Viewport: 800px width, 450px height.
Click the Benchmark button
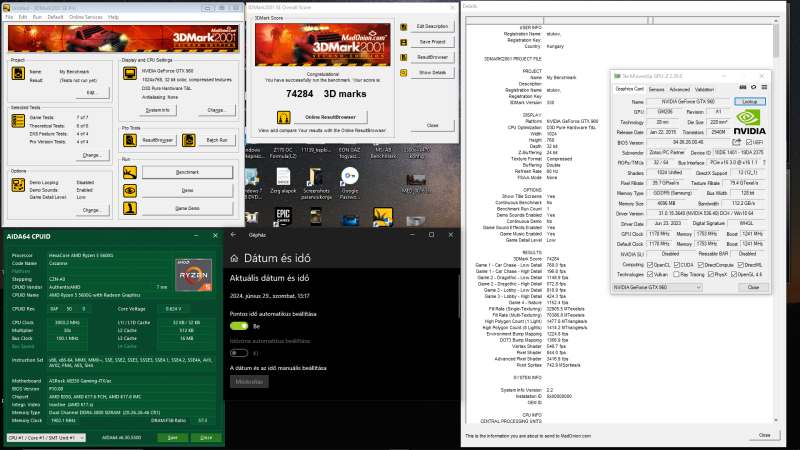[187, 172]
